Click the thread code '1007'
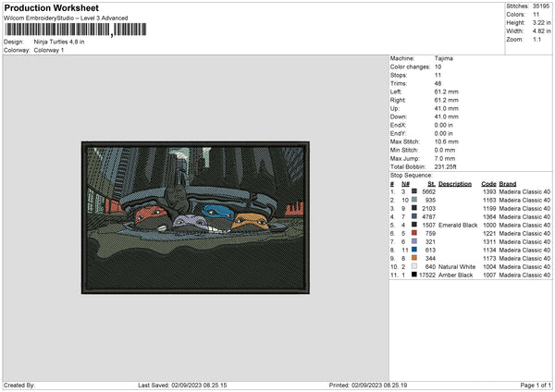555x392 pixels. pyautogui.click(x=489, y=275)
